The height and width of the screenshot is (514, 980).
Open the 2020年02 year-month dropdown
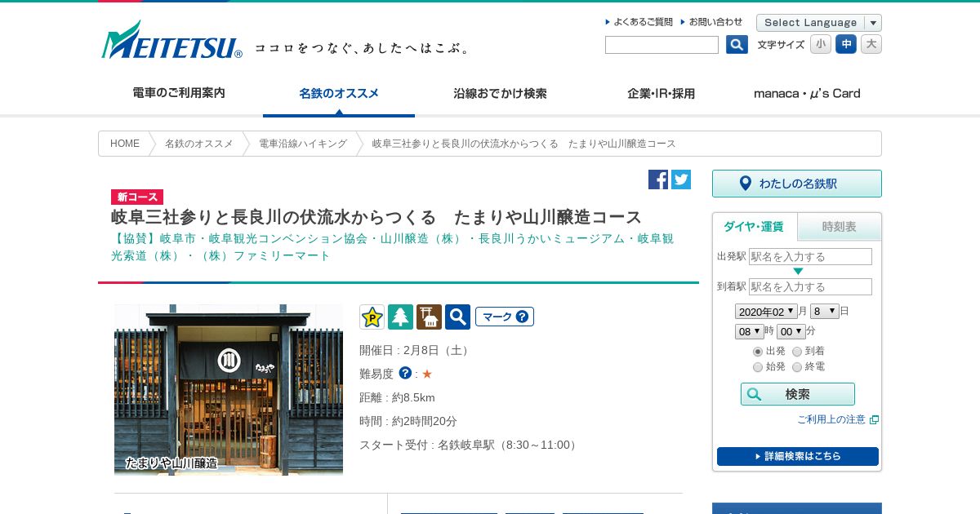(x=766, y=311)
